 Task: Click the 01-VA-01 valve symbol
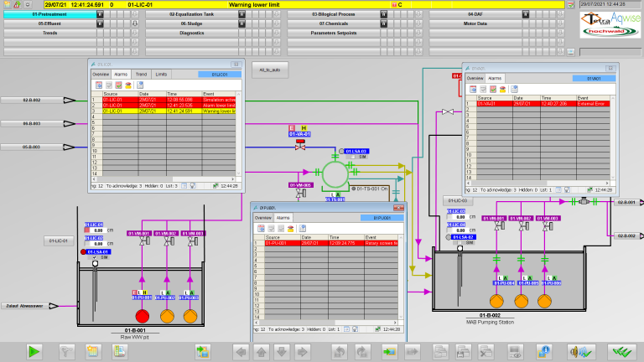point(299,146)
